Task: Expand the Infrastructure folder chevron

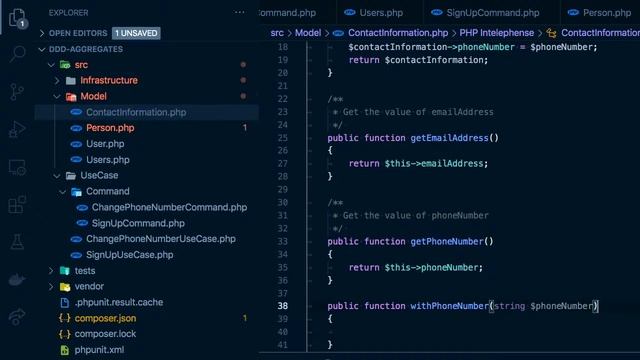Action: (57, 80)
